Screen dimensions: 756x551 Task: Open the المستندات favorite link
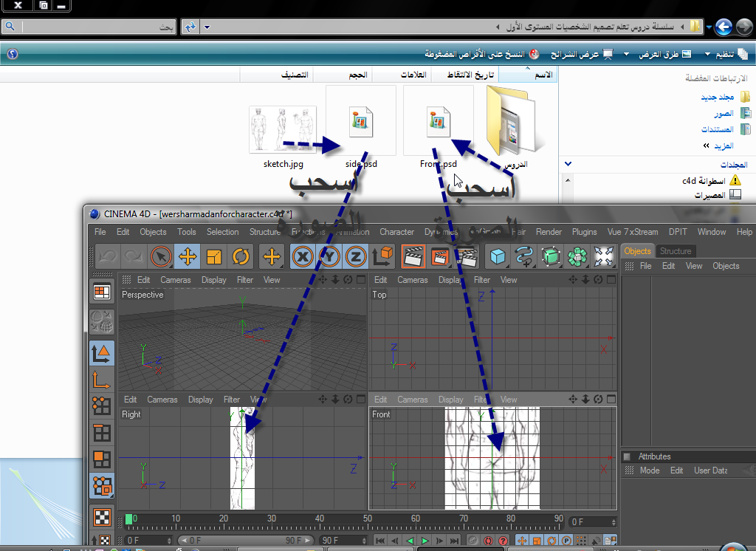tap(726, 129)
